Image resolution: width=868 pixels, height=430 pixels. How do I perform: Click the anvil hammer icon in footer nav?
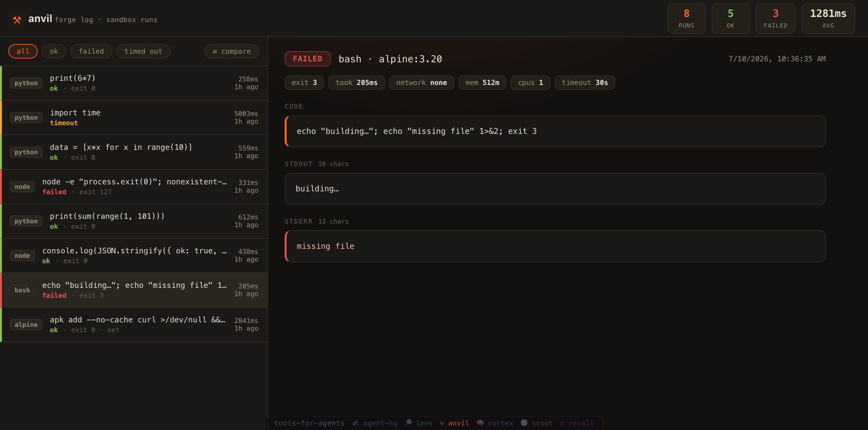pos(442,423)
